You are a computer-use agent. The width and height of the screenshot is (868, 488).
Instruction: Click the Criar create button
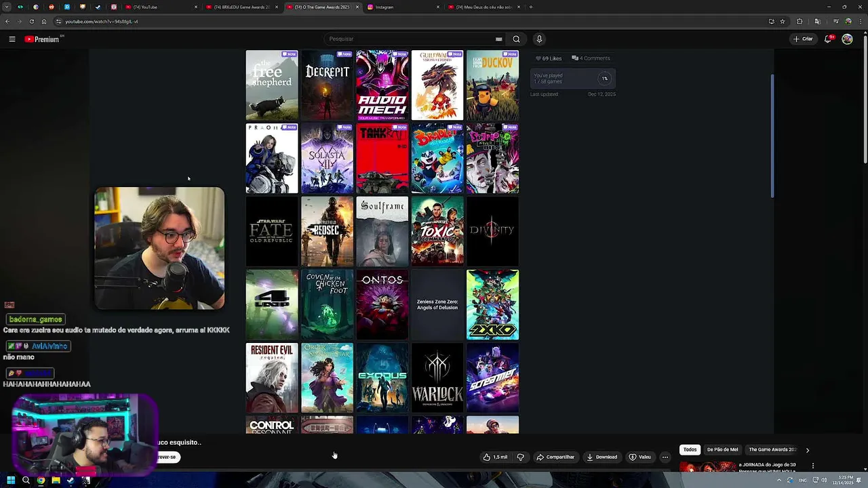[x=803, y=39]
